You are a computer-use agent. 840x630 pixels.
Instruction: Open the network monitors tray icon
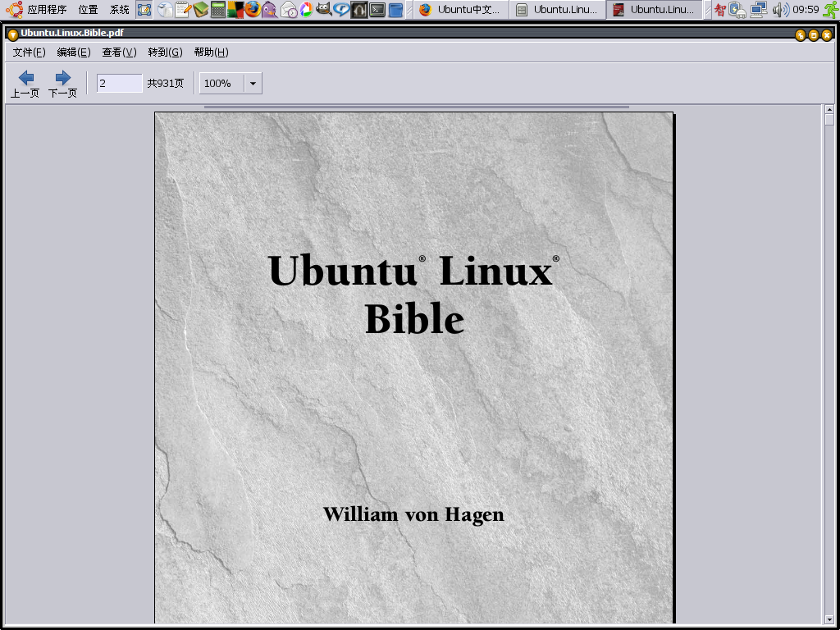(x=759, y=9)
